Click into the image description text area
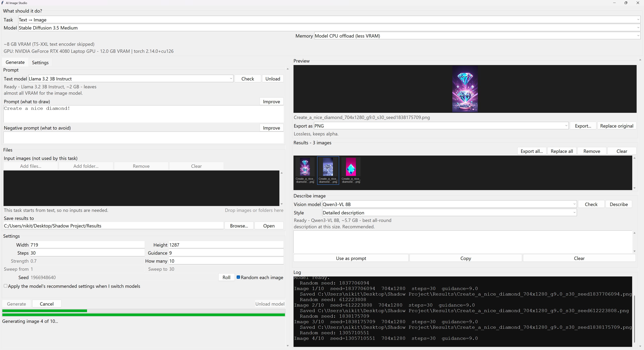Image resolution: width=644 pixels, height=350 pixels. click(463, 242)
